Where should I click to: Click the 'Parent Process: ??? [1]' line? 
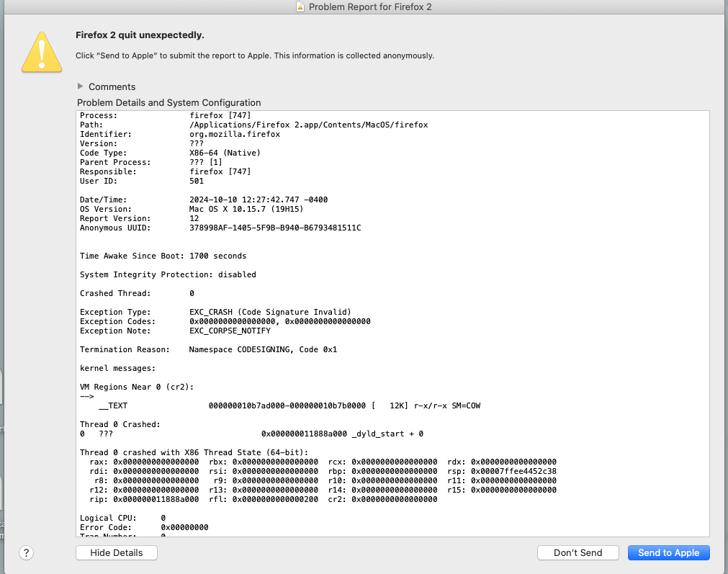tap(151, 162)
